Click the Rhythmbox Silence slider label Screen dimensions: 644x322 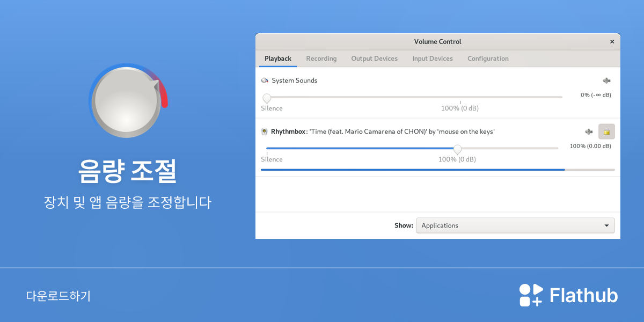click(272, 159)
